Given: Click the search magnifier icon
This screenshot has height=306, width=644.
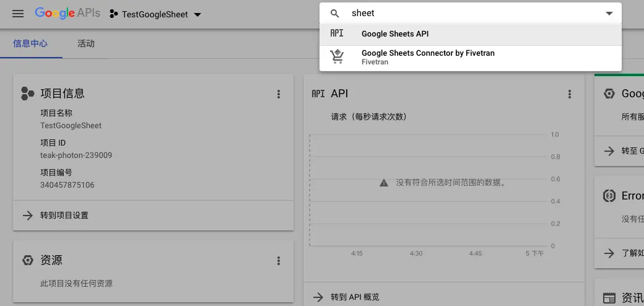Looking at the screenshot, I should [x=335, y=14].
